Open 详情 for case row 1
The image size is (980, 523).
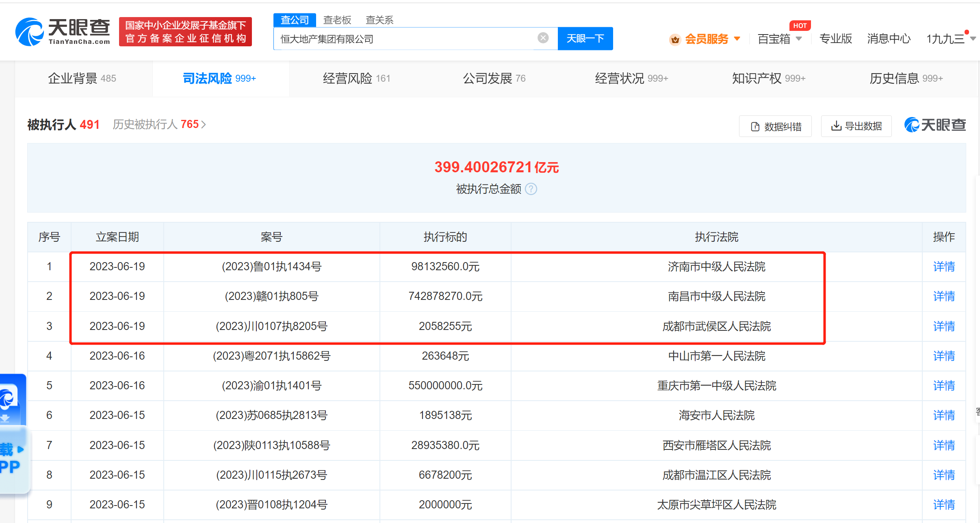pyautogui.click(x=943, y=267)
